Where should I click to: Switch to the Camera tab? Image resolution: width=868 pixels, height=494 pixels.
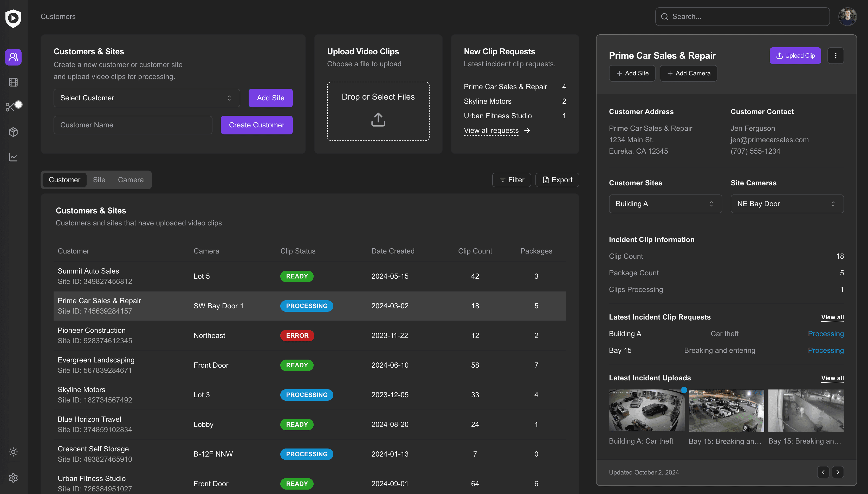click(x=131, y=180)
